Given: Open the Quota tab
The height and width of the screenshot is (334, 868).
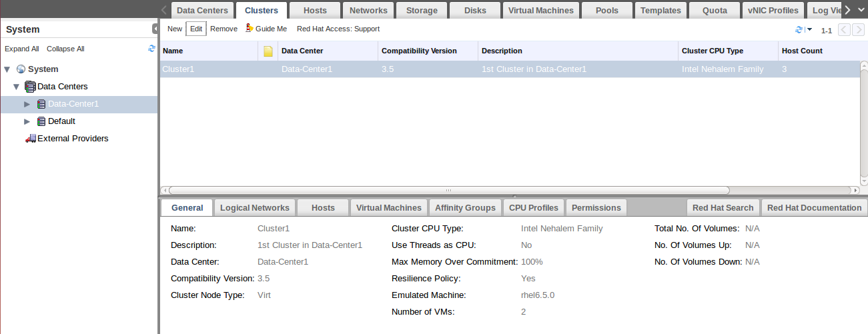Looking at the screenshot, I should click(715, 10).
